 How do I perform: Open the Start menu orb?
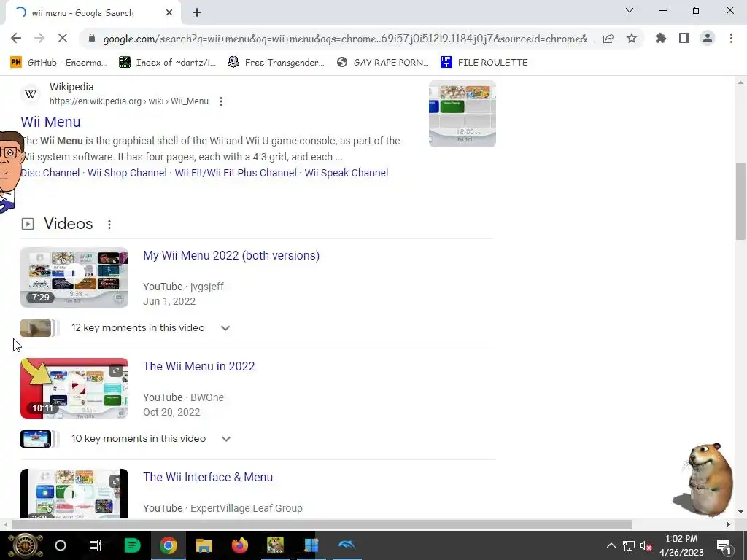(26, 545)
